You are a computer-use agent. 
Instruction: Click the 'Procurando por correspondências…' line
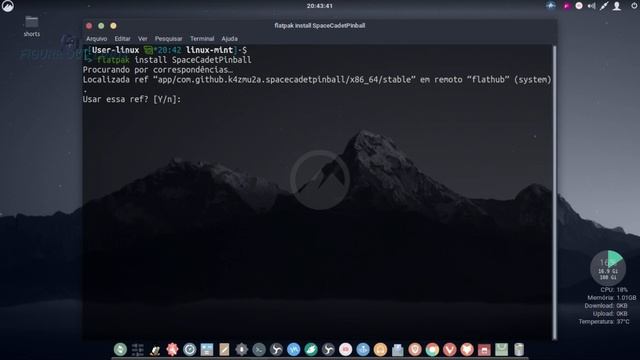pos(158,70)
